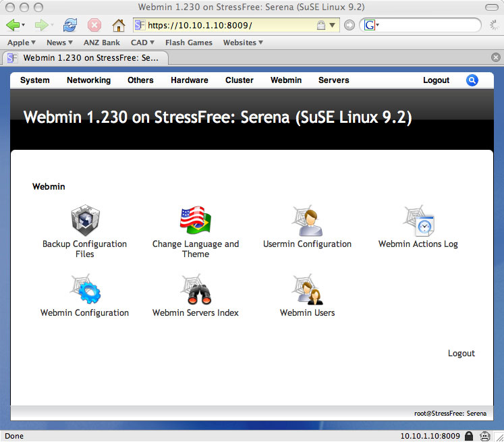Click Change Language and Theme text link
504x442 pixels.
[196, 249]
